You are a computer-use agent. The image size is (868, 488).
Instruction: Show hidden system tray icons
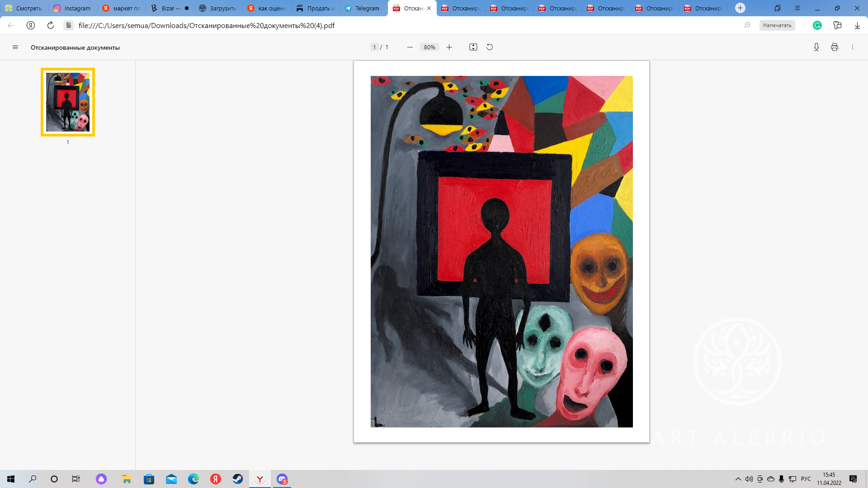click(x=738, y=479)
